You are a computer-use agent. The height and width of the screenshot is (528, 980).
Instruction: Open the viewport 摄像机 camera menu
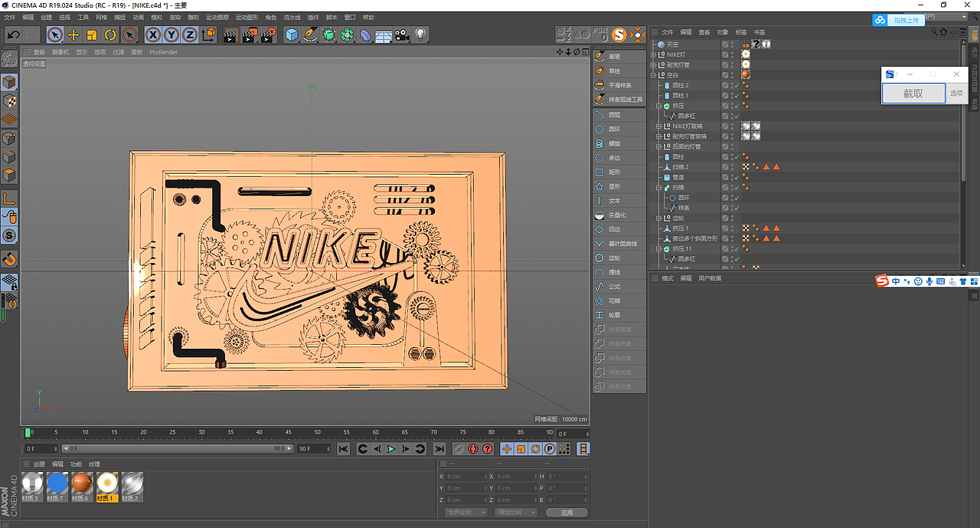[x=60, y=52]
